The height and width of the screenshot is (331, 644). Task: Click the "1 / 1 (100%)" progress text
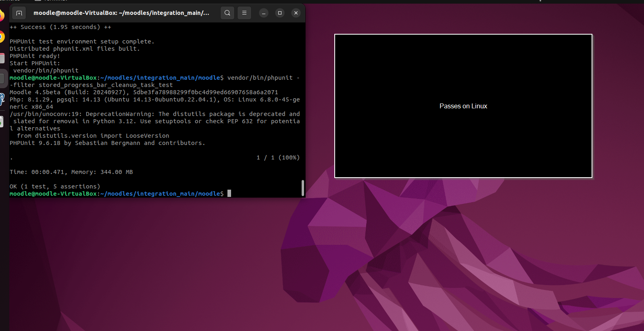pos(278,157)
